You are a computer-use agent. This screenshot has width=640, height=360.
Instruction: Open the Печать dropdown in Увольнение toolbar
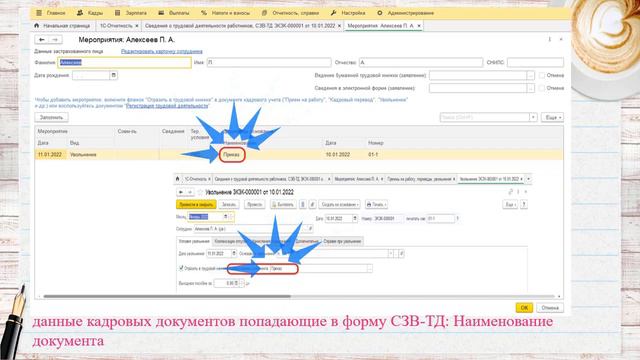click(376, 204)
